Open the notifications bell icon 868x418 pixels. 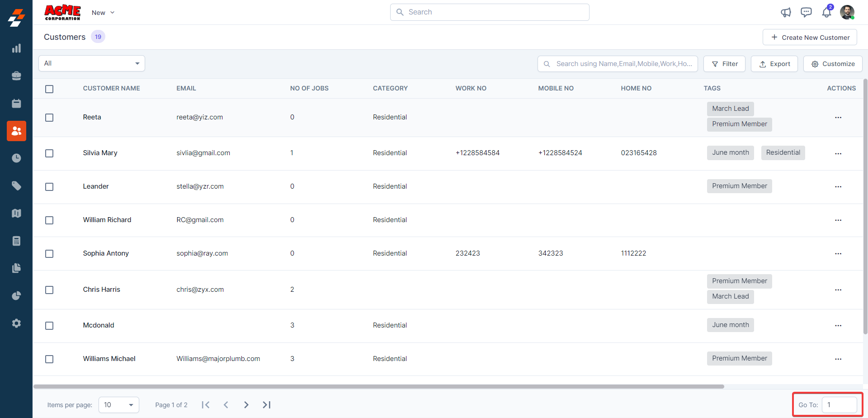[x=826, y=12]
